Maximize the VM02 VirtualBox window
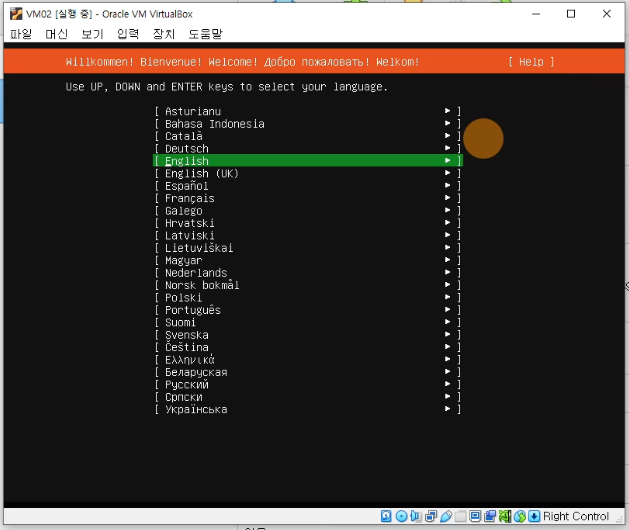629x530 pixels. pyautogui.click(x=571, y=14)
